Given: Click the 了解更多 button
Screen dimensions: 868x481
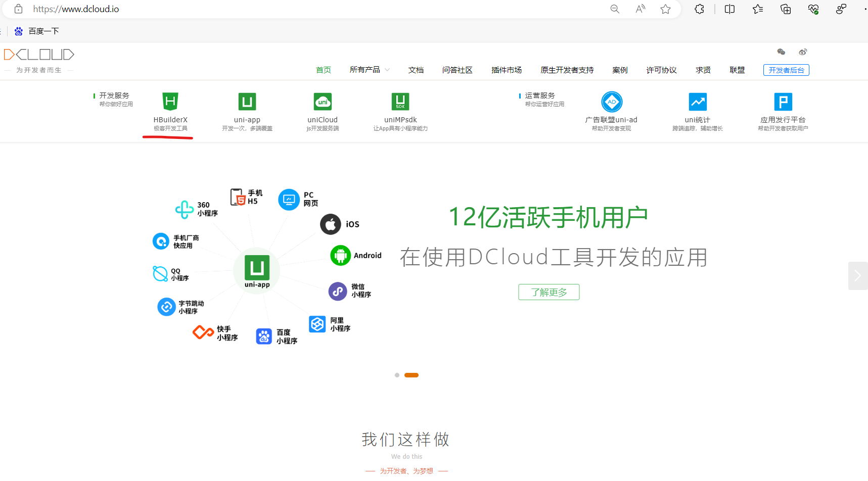Looking at the screenshot, I should (549, 292).
